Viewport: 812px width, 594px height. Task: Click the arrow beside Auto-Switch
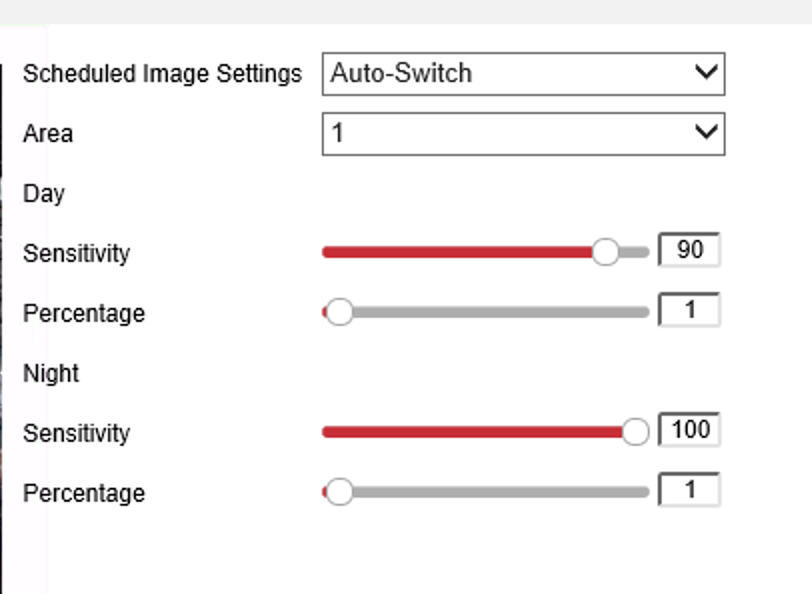706,73
